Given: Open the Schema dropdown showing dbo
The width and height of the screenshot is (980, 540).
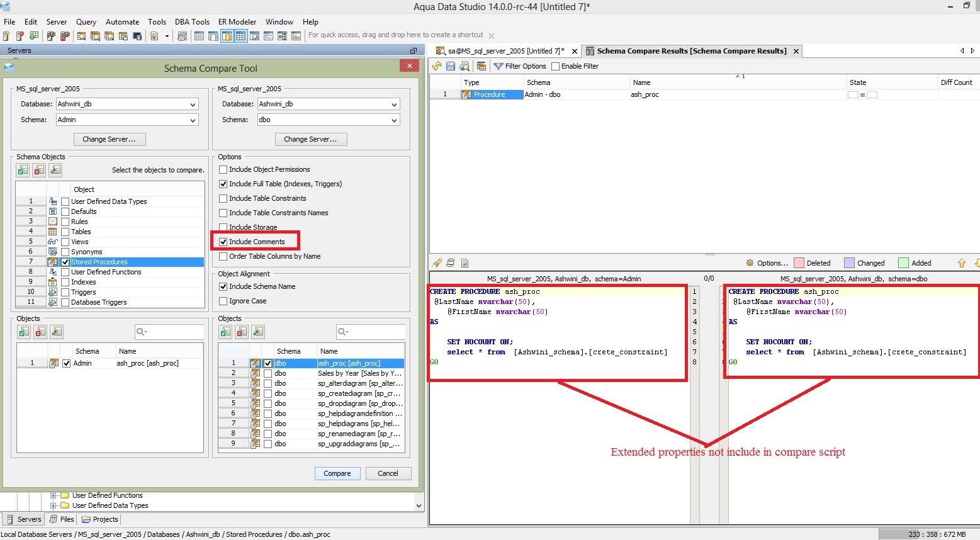Looking at the screenshot, I should click(394, 120).
